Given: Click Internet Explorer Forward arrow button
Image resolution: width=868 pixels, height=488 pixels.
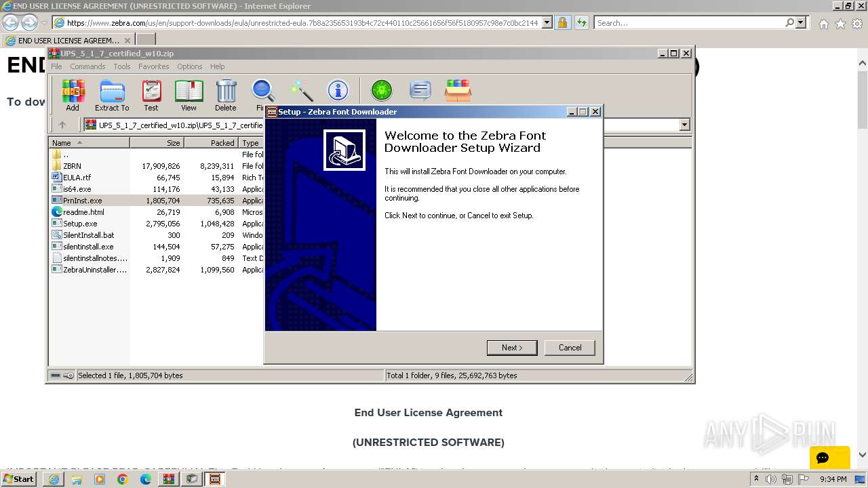Looking at the screenshot, I should coord(29,23).
